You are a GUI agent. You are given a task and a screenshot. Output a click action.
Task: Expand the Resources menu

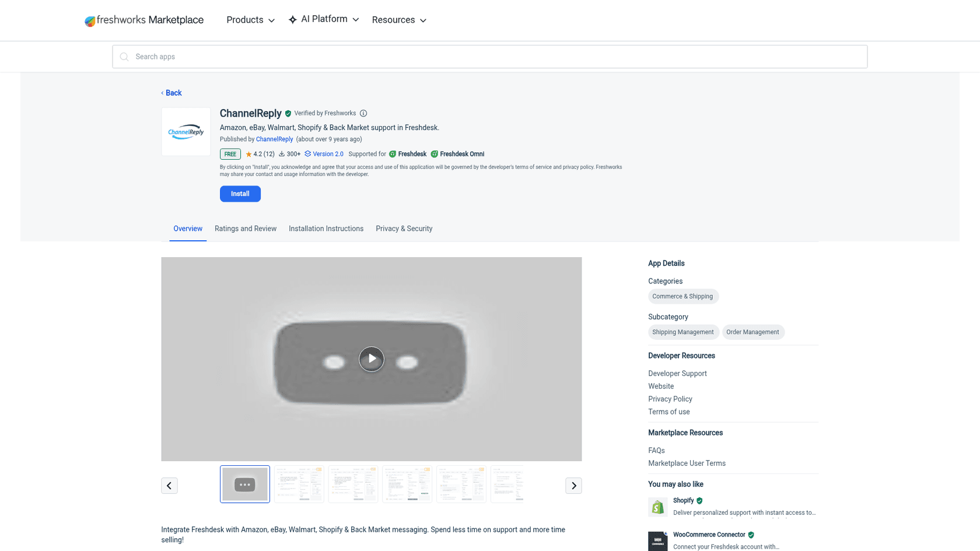tap(400, 20)
